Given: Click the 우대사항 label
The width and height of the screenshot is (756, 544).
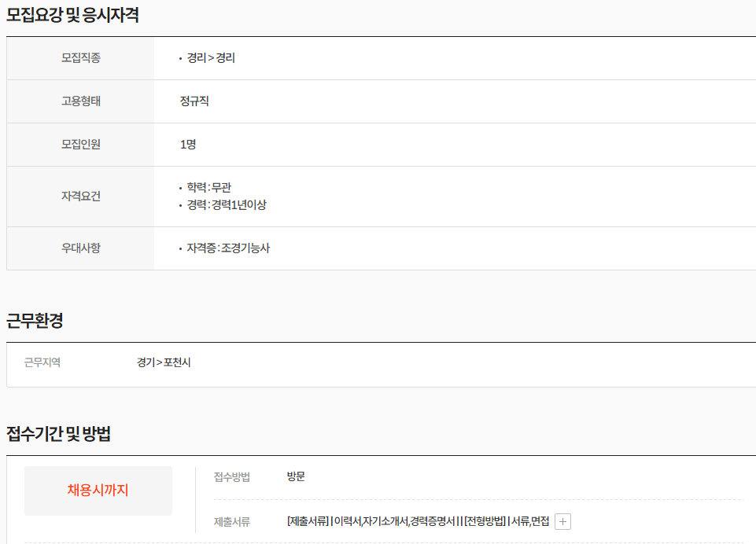Looking at the screenshot, I should coord(81,248).
